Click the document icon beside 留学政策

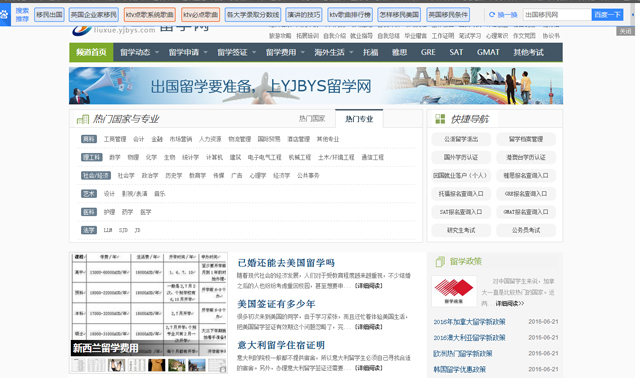[x=440, y=262]
